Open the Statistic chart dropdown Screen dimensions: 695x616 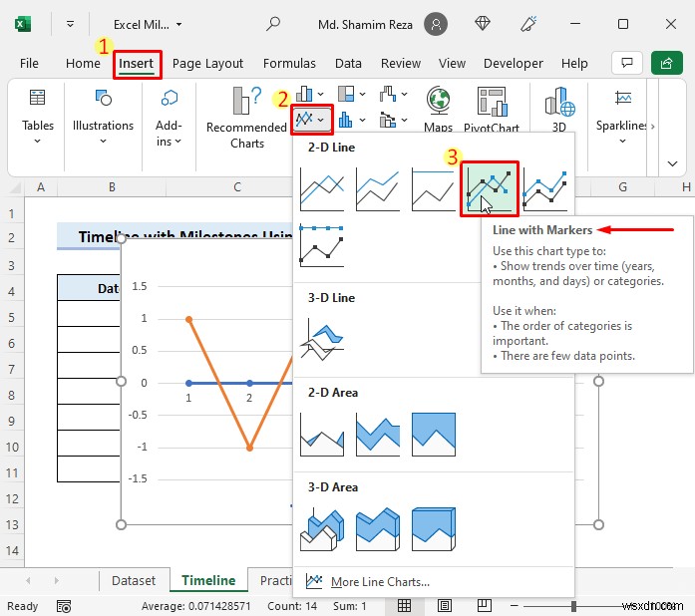click(352, 120)
